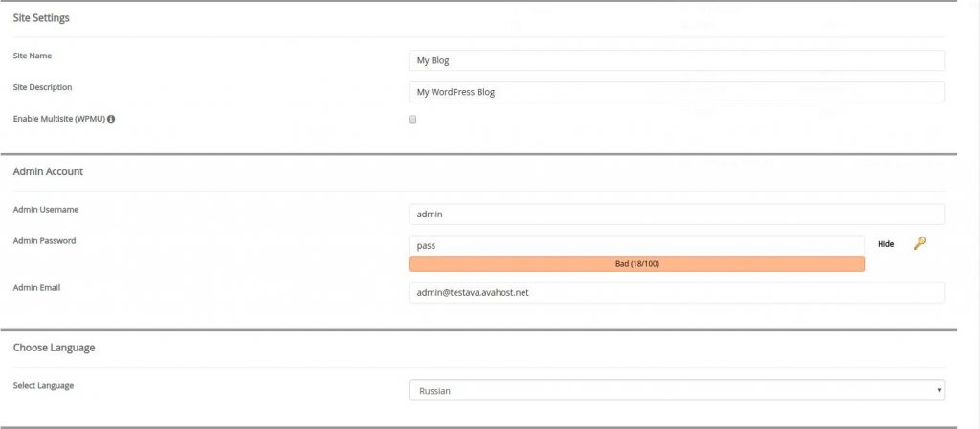Click the Choose Language section heading
Screen dimensions: 980x429
(x=54, y=347)
